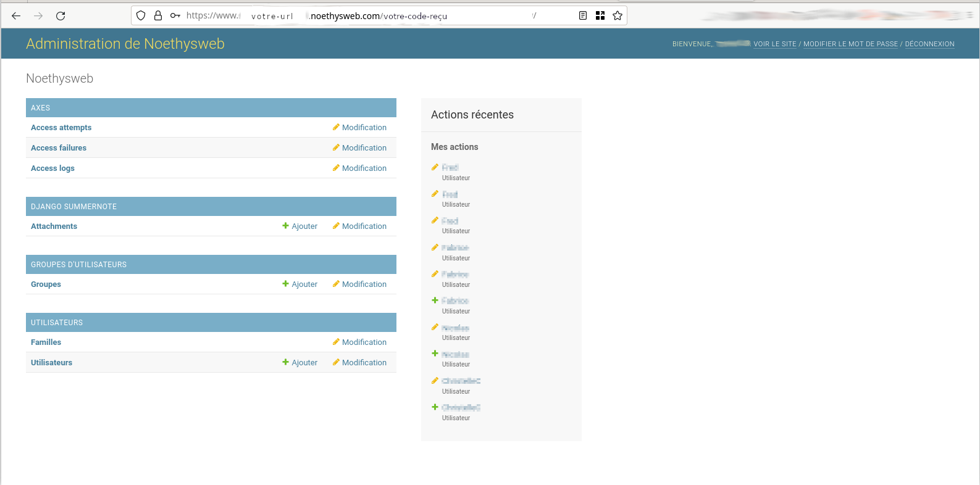Click Ajouter next to Groupes
980x485 pixels.
pos(300,284)
